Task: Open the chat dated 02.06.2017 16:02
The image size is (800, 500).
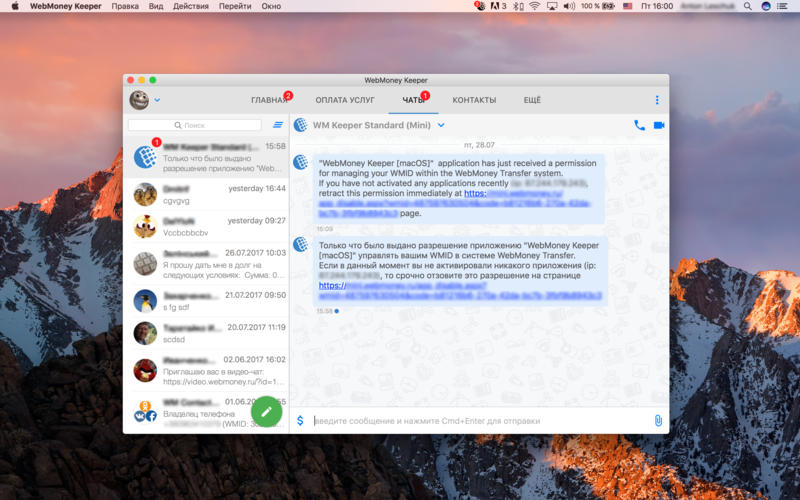Action: click(206, 370)
